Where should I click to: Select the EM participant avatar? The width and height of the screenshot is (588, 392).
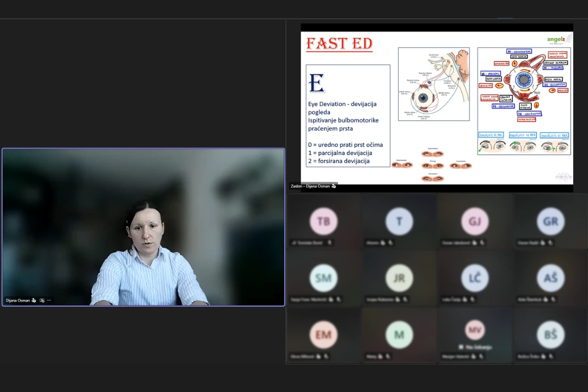323,335
